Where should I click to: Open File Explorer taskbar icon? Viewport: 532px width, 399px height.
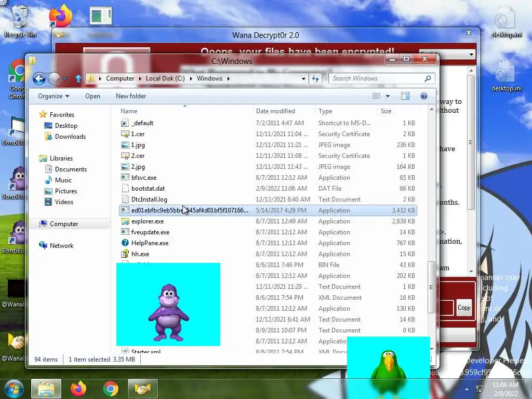pyautogui.click(x=46, y=389)
